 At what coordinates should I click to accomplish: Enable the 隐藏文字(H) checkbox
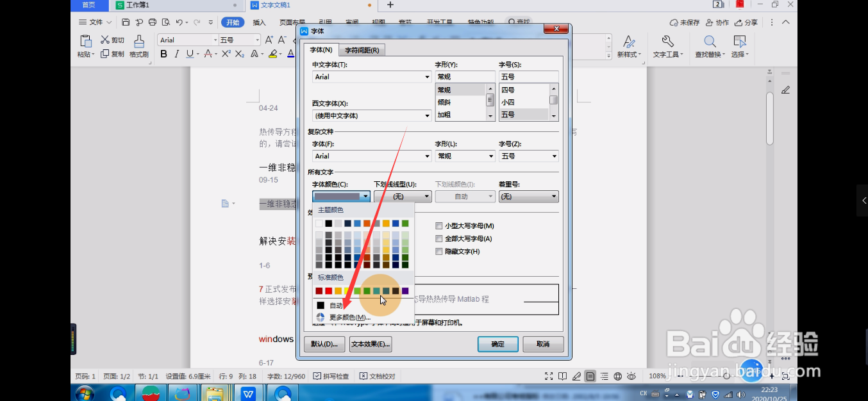(x=439, y=251)
